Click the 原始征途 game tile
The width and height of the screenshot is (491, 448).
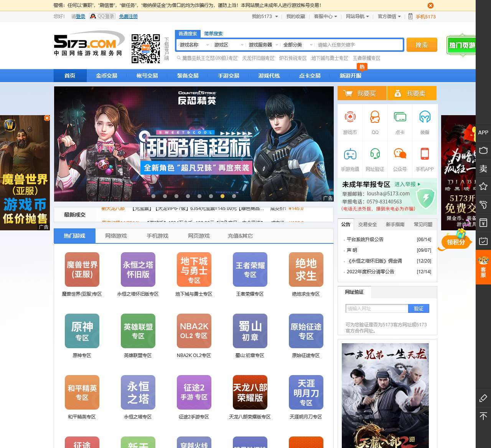tap(306, 331)
